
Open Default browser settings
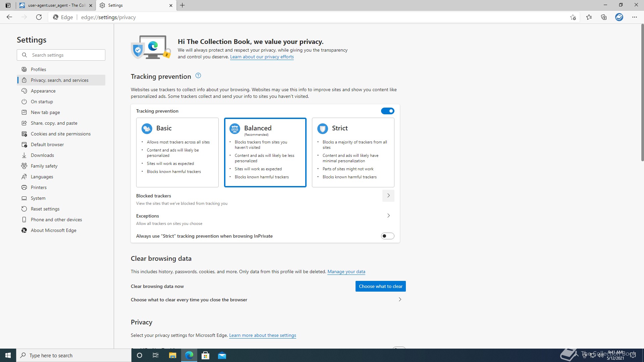pos(61,144)
